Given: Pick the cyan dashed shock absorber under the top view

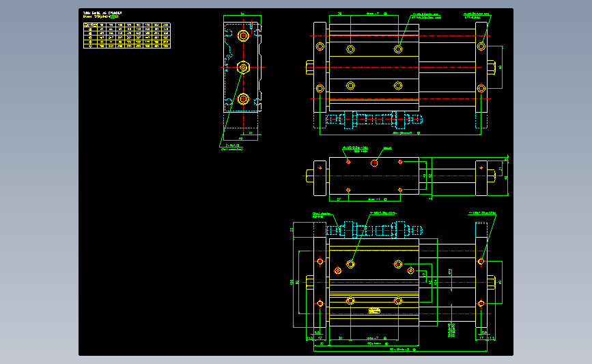Looking at the screenshot, I should click(373, 120).
